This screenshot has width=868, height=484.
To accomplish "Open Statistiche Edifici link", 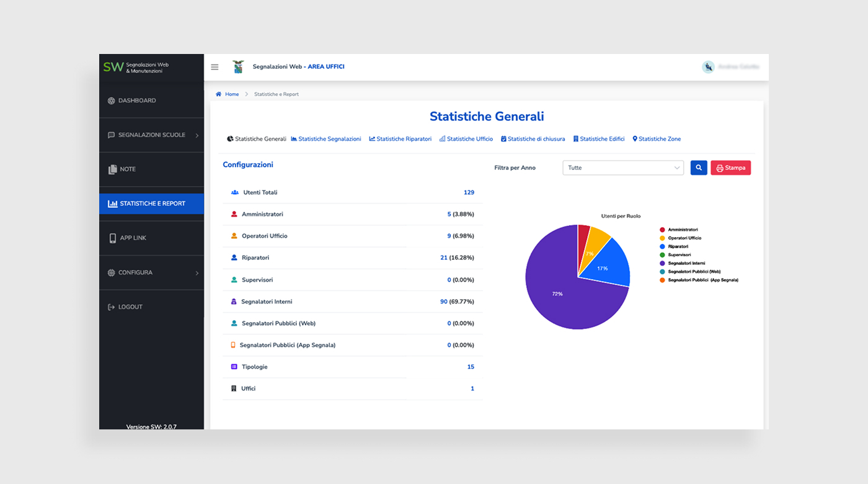I will pyautogui.click(x=599, y=139).
